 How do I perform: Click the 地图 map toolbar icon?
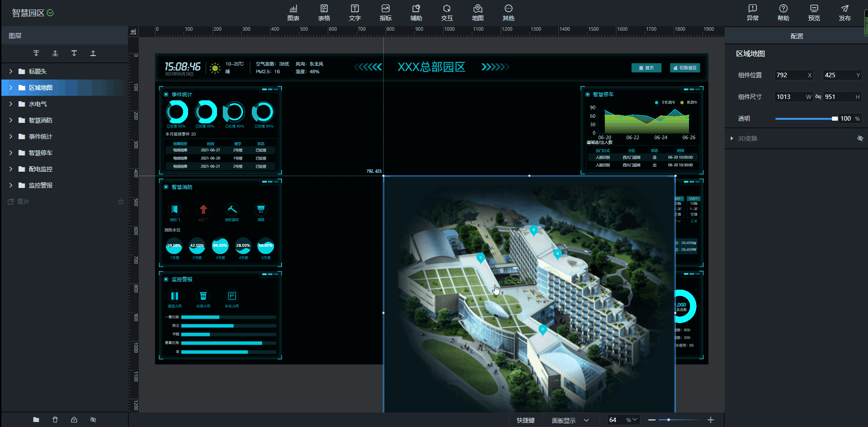[x=477, y=13]
